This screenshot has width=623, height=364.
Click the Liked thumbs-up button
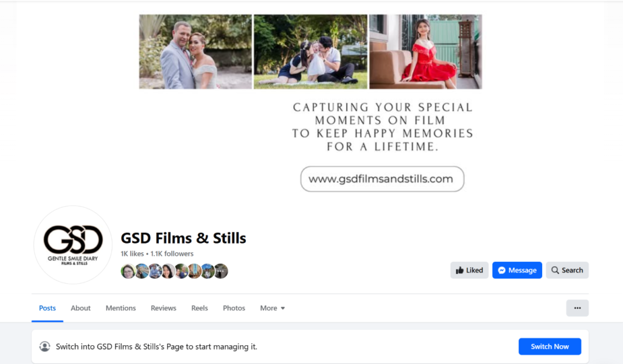coord(469,270)
